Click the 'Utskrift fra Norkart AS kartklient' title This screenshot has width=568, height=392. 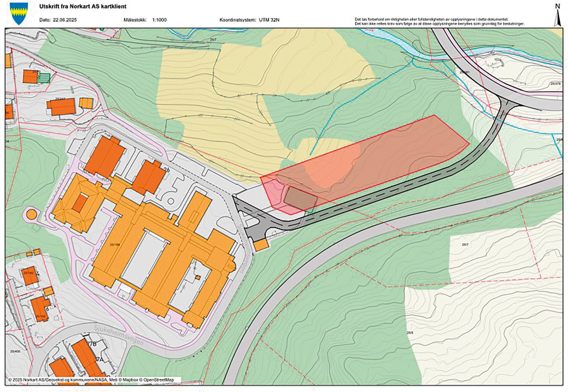[x=83, y=6]
